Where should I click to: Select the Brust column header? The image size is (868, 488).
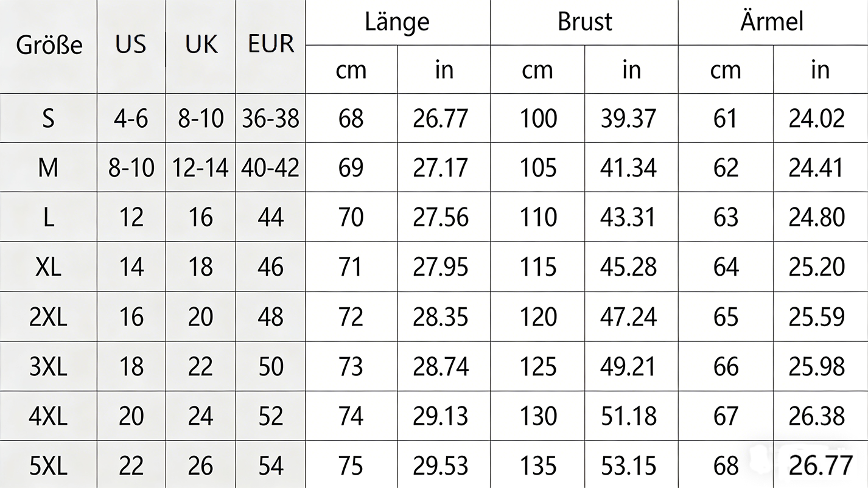[584, 22]
